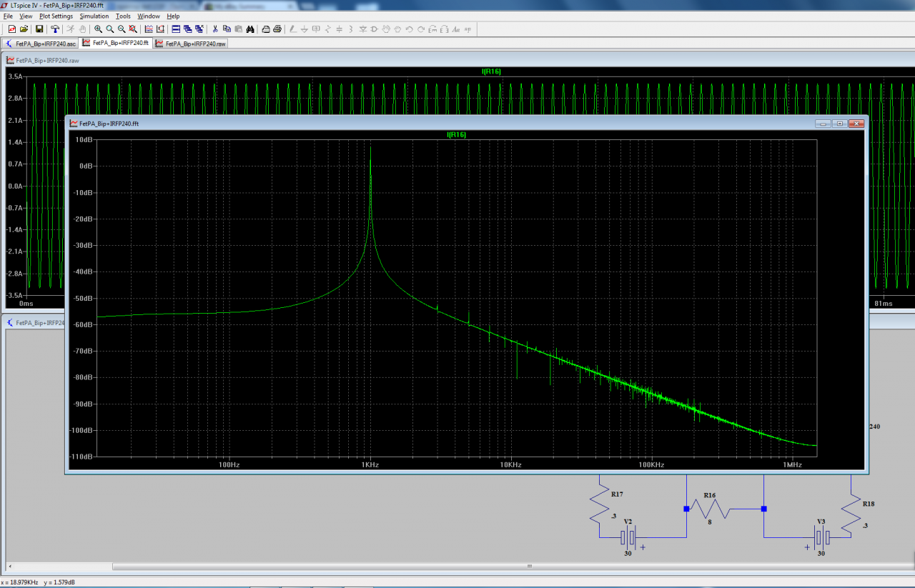Click the I(R16) trace label in FFT window
Viewport: 915px width, 588px height.
pos(456,134)
